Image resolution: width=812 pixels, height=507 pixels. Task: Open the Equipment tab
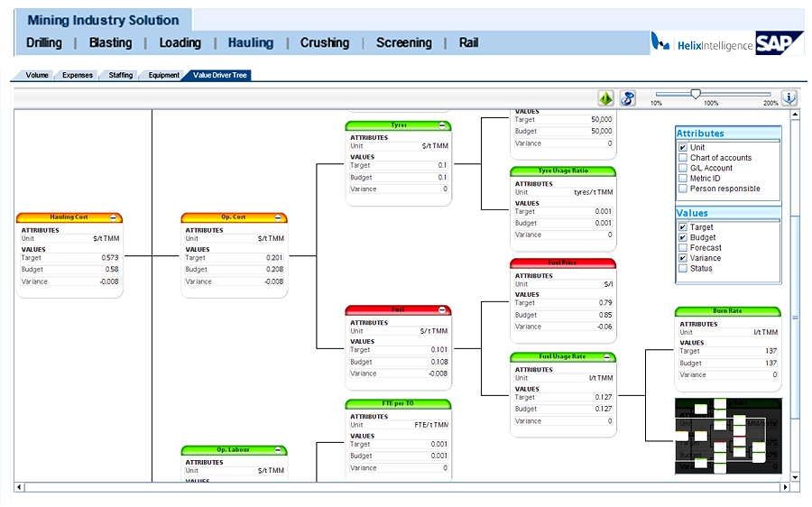tap(163, 75)
